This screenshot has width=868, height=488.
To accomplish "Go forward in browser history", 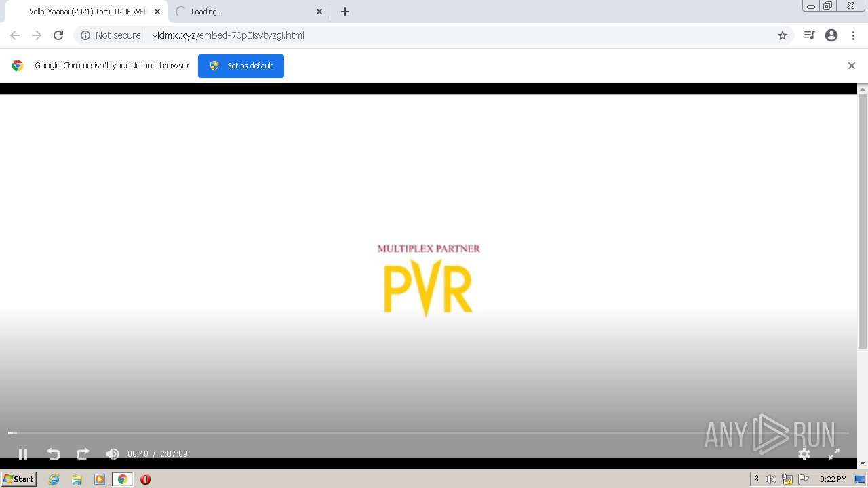I will point(37,35).
